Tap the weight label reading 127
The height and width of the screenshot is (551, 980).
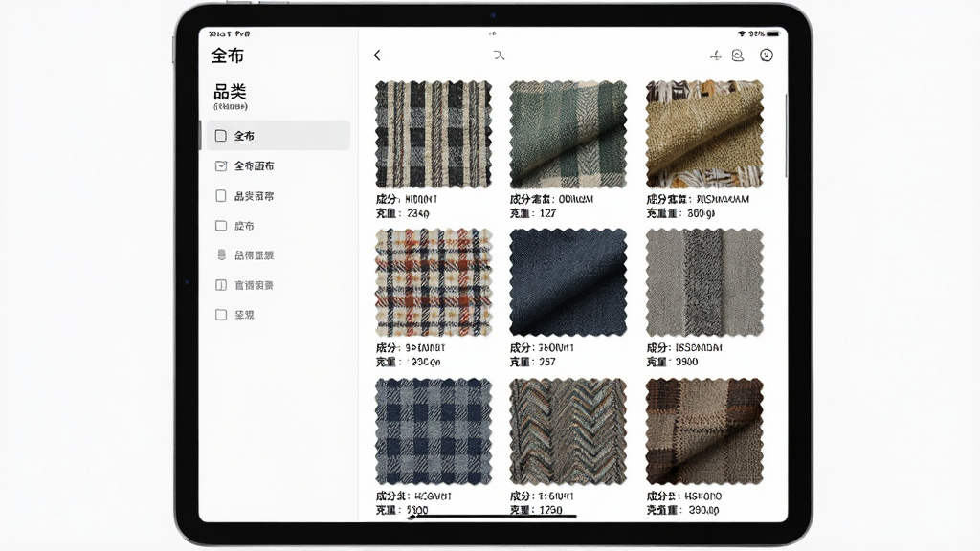pyautogui.click(x=533, y=213)
